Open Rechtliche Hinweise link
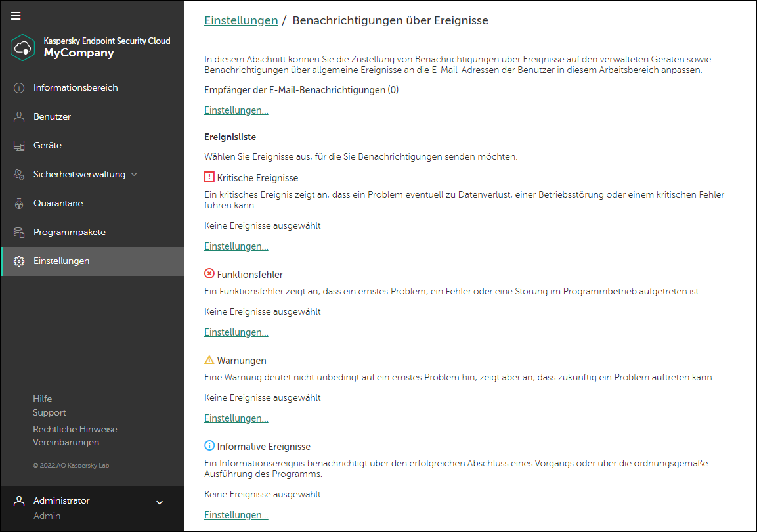This screenshot has height=532, width=757. click(x=75, y=429)
